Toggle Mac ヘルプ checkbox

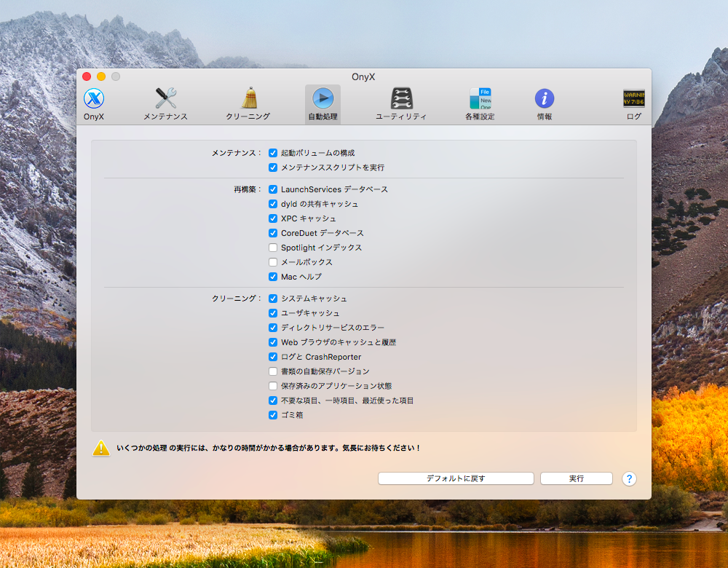(273, 277)
